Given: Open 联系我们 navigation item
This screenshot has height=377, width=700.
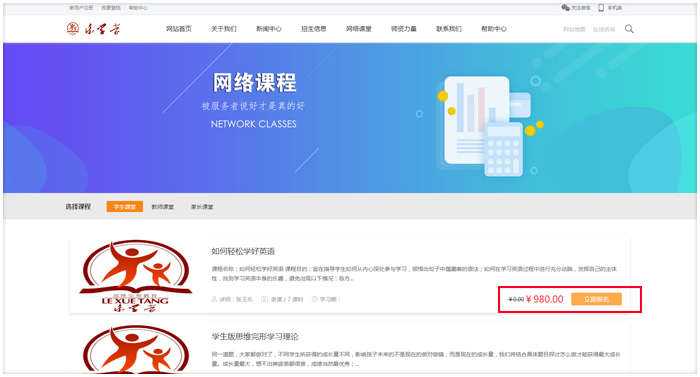Looking at the screenshot, I should point(449,29).
